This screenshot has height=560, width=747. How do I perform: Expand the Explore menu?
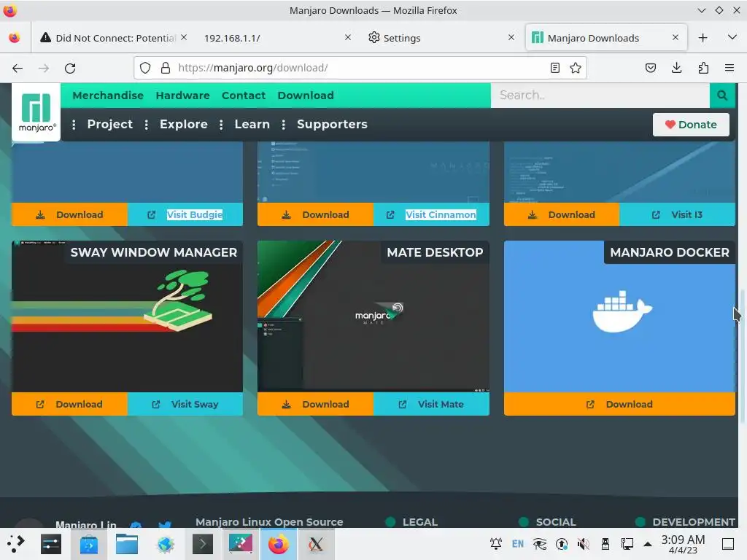(x=183, y=124)
